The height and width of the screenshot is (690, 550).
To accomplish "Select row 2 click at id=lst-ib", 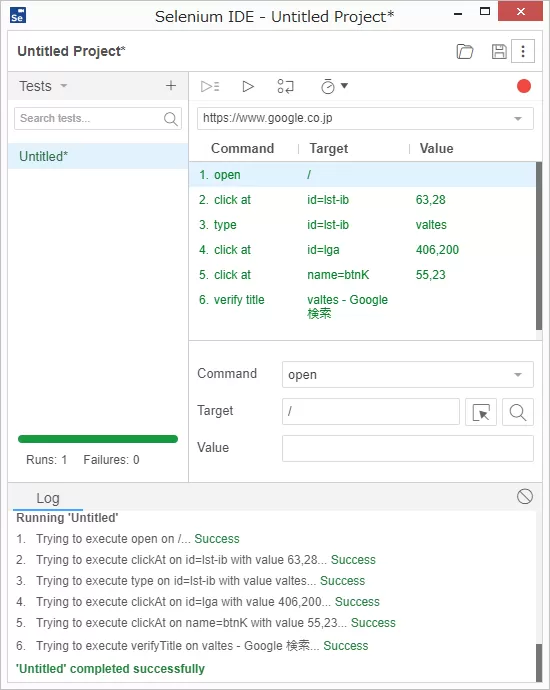I will tap(363, 200).
